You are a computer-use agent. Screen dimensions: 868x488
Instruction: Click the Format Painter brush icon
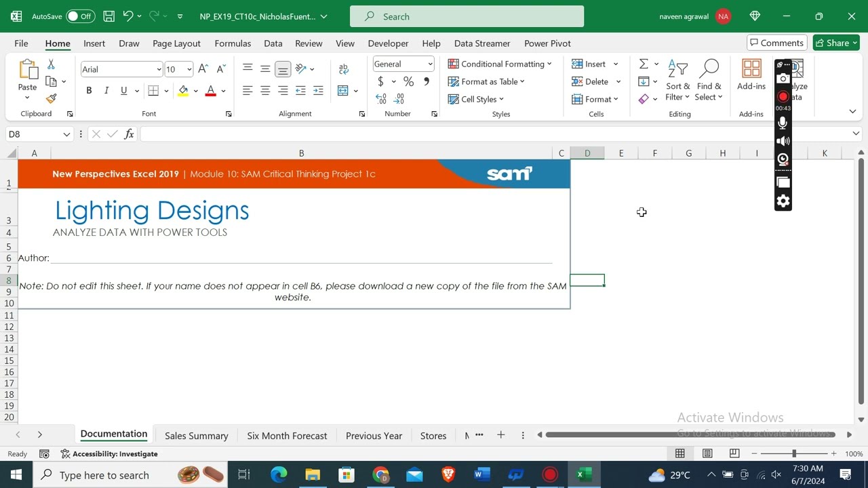point(51,98)
